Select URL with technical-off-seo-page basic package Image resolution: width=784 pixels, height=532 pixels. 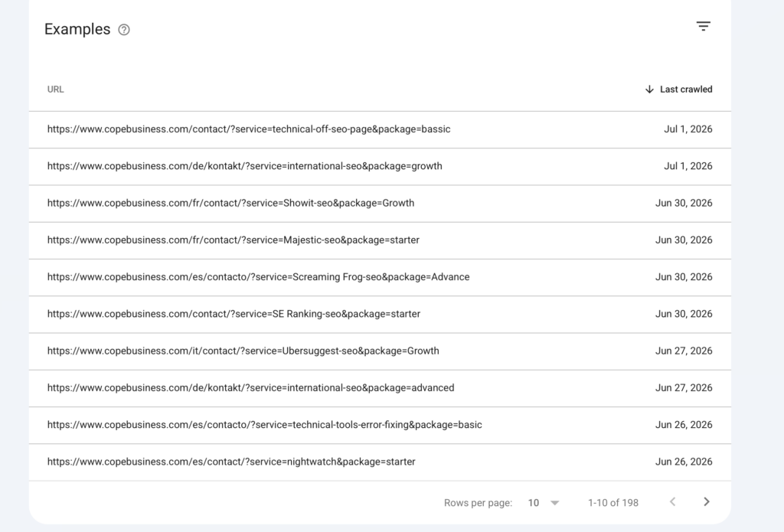(x=249, y=129)
